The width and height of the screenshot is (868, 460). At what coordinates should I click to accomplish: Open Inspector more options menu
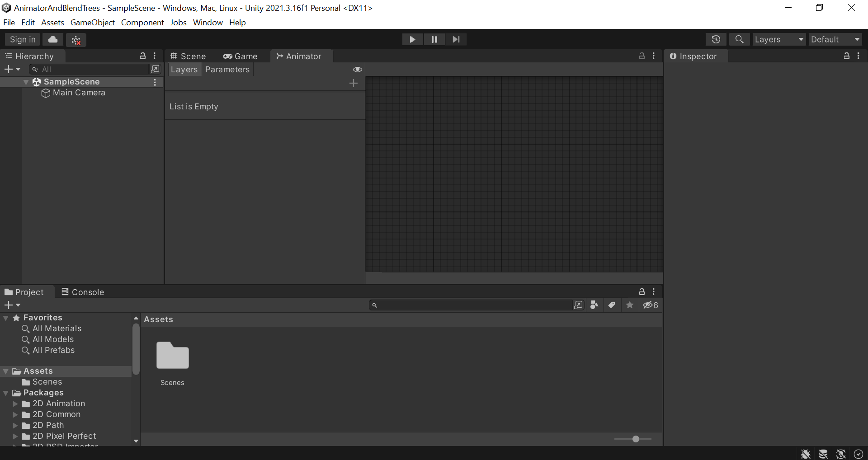859,56
